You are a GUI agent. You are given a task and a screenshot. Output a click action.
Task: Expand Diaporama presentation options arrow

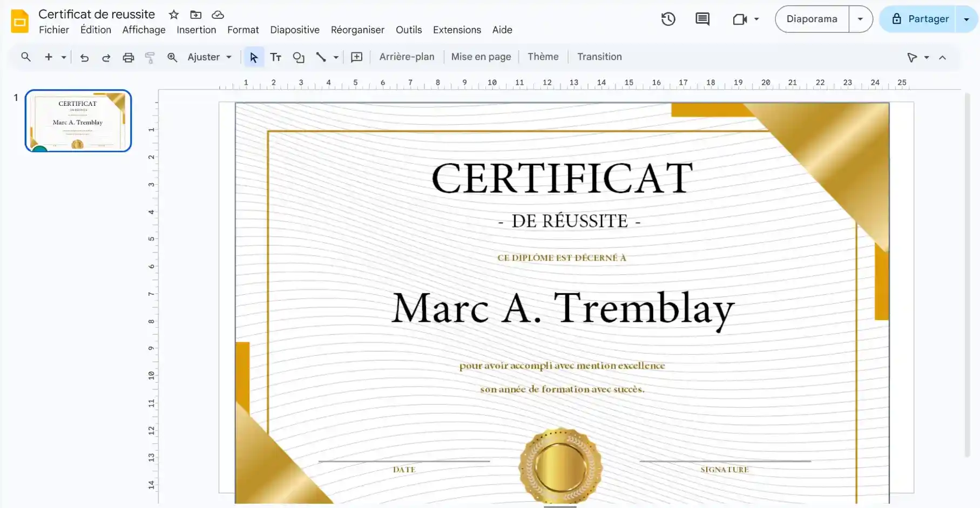point(861,19)
